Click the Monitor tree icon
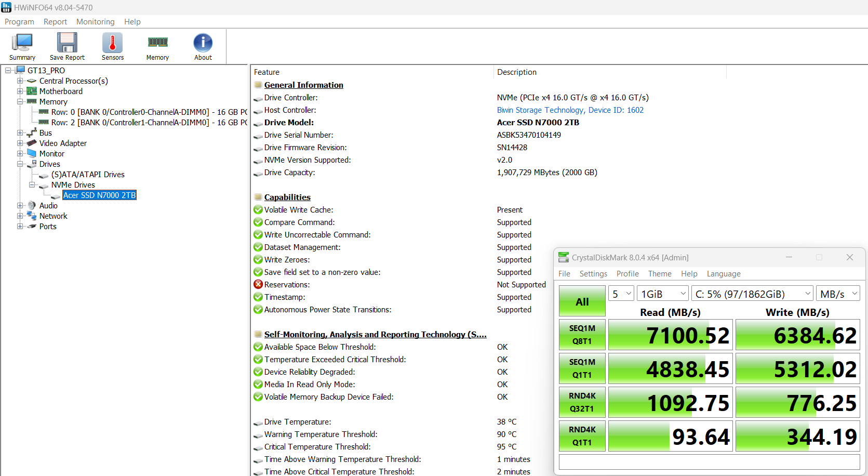Viewport: 868px width, 476px height. point(32,153)
